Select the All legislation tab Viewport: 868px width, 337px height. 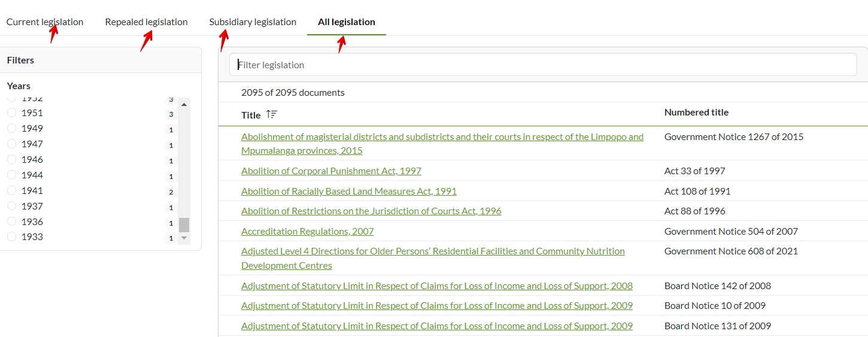[346, 22]
